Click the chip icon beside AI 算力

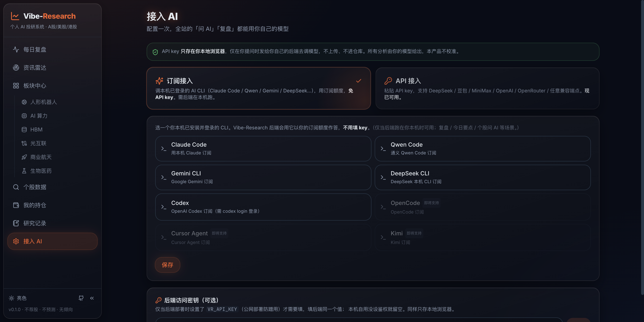pos(24,116)
